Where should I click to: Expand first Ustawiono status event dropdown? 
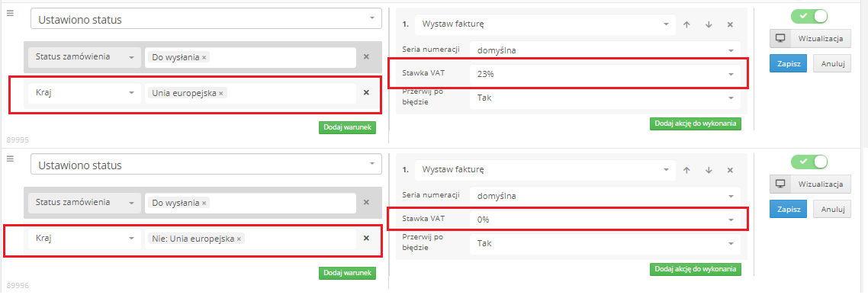pos(206,20)
